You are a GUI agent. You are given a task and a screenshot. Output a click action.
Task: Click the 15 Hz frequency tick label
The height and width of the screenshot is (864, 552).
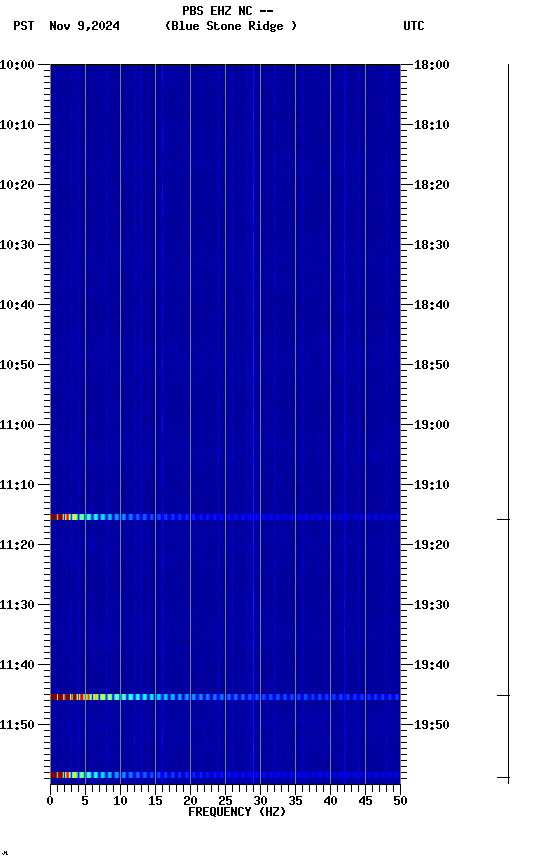155,801
